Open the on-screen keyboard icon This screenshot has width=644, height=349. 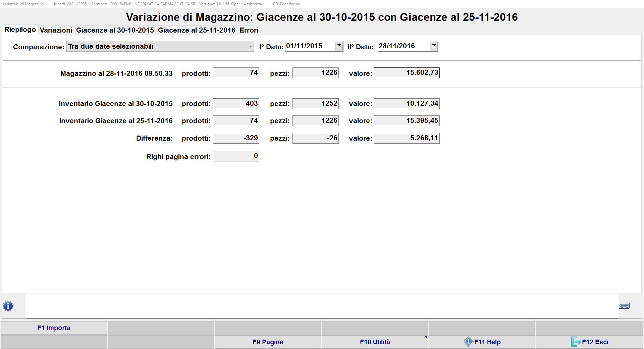click(624, 306)
